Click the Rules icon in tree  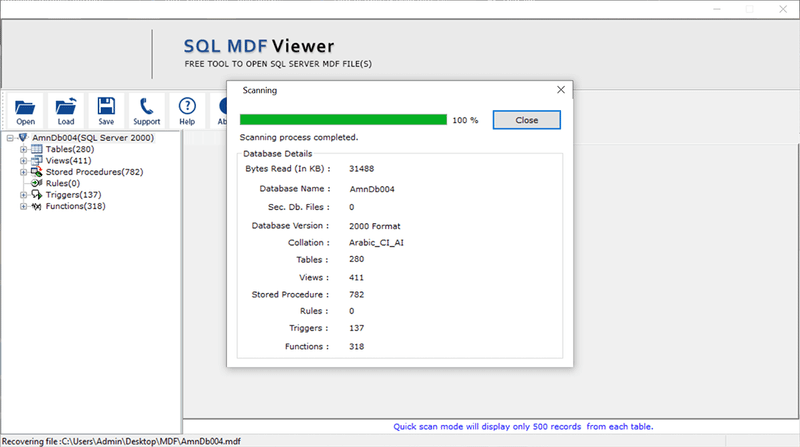(36, 183)
